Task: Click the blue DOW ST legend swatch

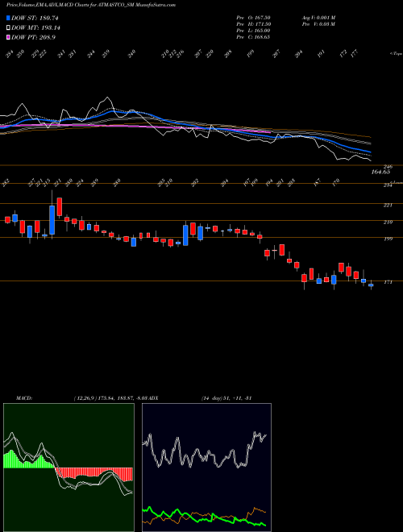Action: tap(8, 18)
